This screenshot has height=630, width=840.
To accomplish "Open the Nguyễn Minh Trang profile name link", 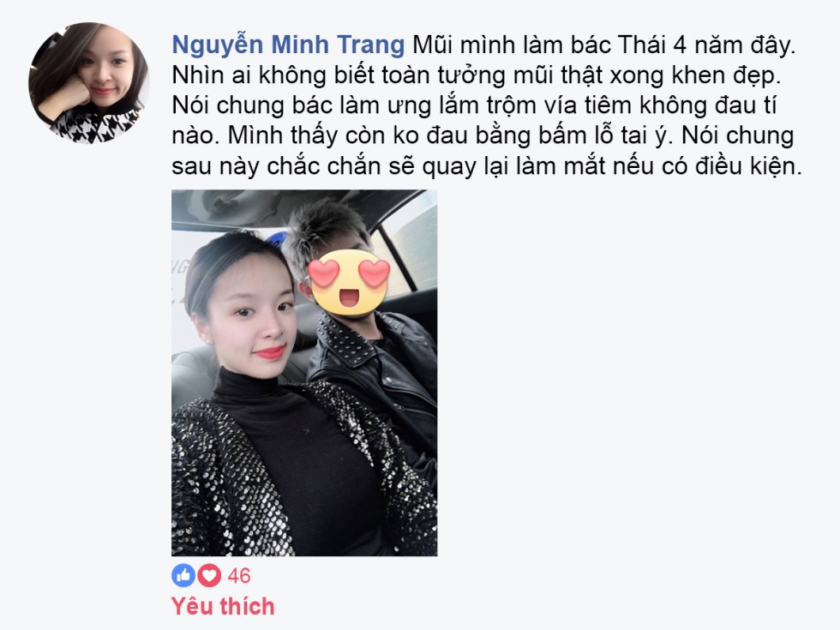I will pyautogui.click(x=288, y=45).
